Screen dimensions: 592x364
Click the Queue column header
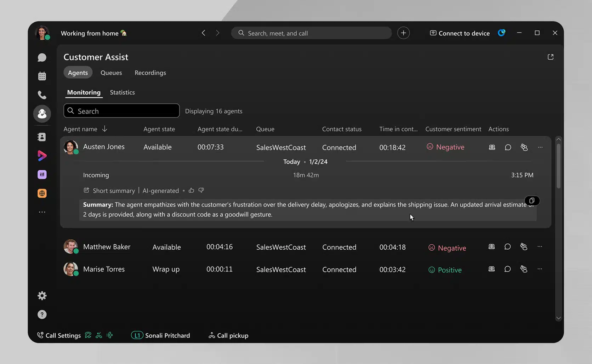point(265,129)
